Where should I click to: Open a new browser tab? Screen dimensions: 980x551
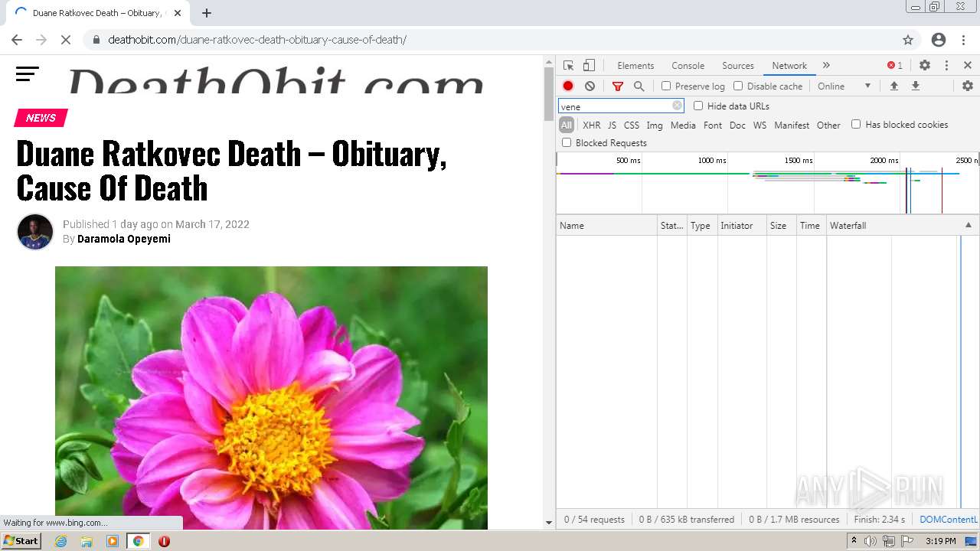point(207,13)
